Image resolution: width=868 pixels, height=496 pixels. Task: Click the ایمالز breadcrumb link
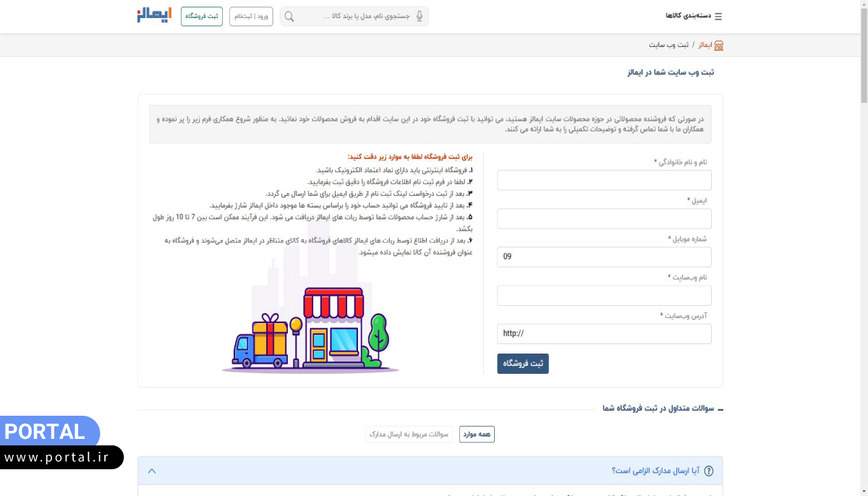pyautogui.click(x=704, y=45)
